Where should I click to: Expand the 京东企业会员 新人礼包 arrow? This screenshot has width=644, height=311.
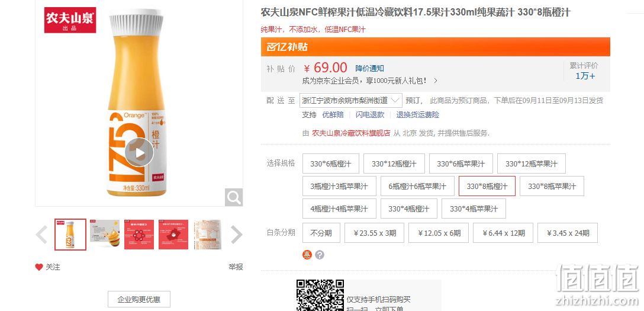tap(436, 81)
